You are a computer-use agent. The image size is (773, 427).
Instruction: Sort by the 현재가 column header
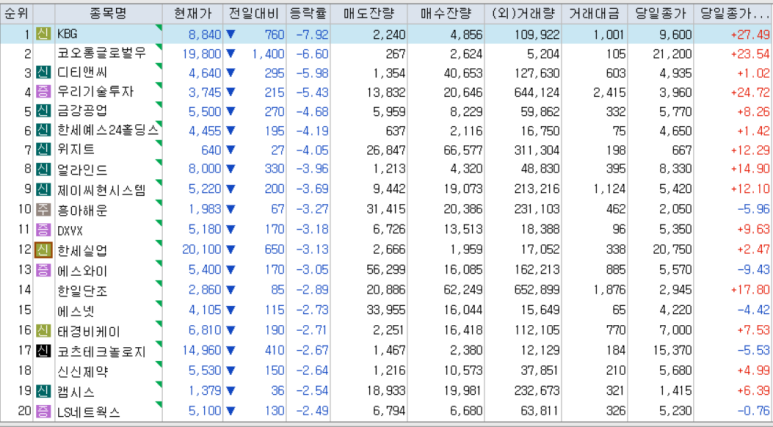[193, 13]
